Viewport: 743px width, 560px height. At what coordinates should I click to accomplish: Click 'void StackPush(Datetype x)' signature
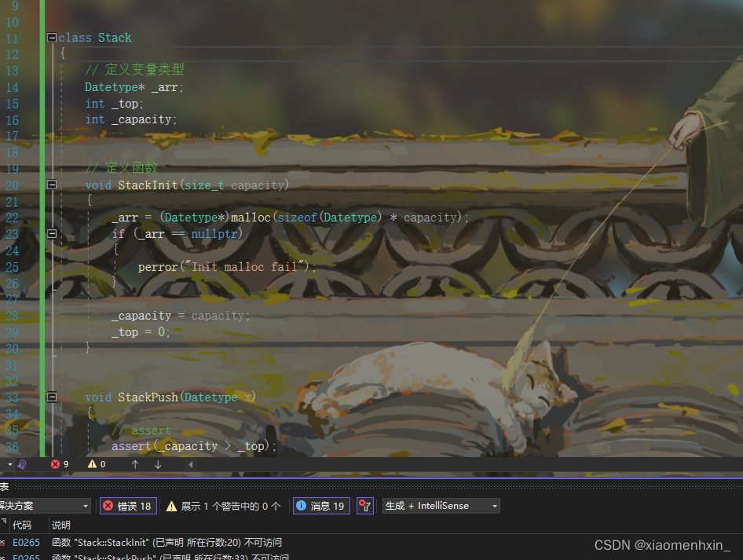170,397
